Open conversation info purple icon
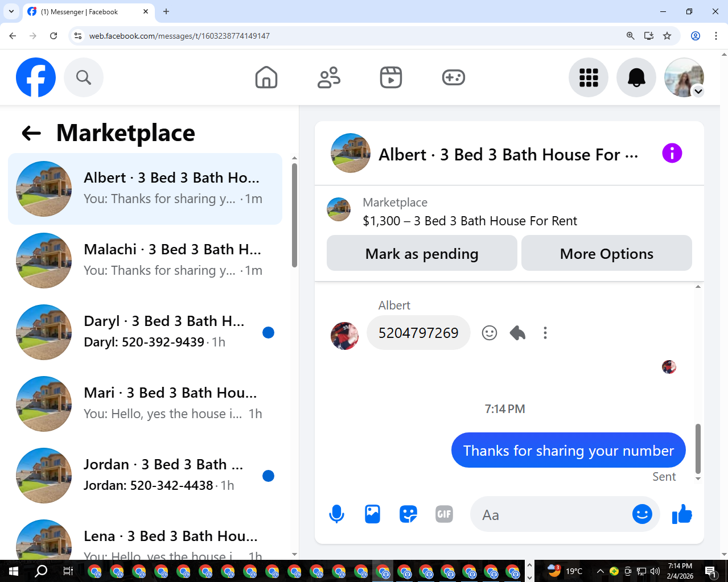Screen dimensions: 728x582 click(x=672, y=153)
